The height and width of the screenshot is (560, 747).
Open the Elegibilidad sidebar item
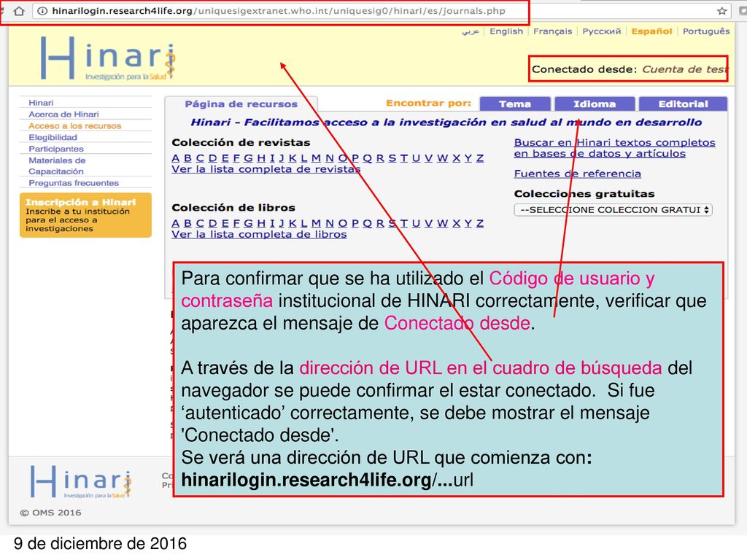coord(53,137)
